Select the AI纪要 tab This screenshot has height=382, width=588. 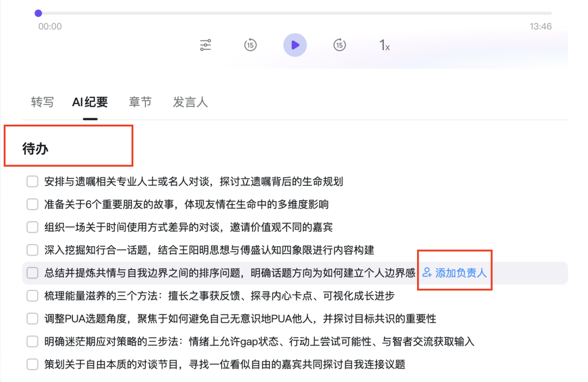[90, 102]
